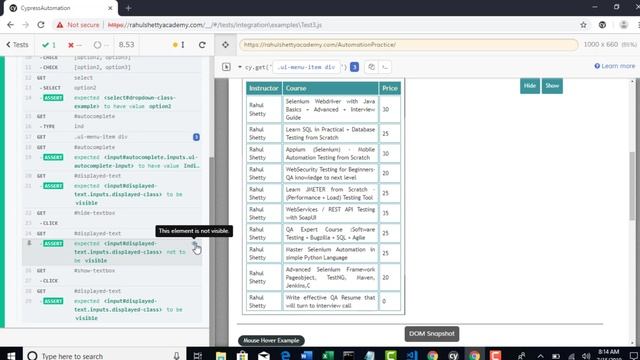
Task: Select the GET .ui-menu-item div command
Action: [112, 137]
